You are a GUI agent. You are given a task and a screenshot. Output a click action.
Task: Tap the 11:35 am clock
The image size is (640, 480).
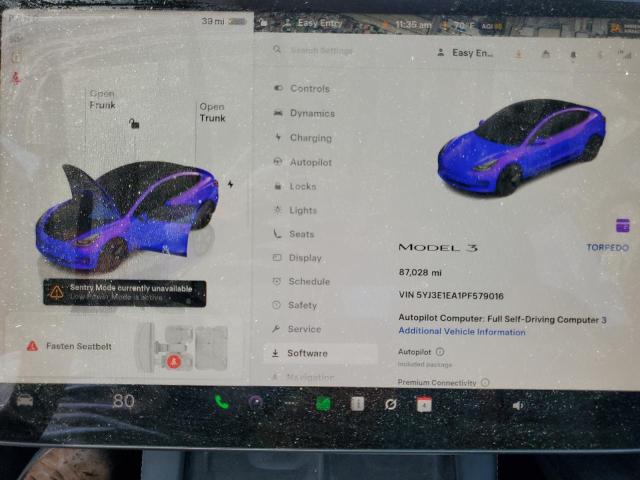click(413, 25)
